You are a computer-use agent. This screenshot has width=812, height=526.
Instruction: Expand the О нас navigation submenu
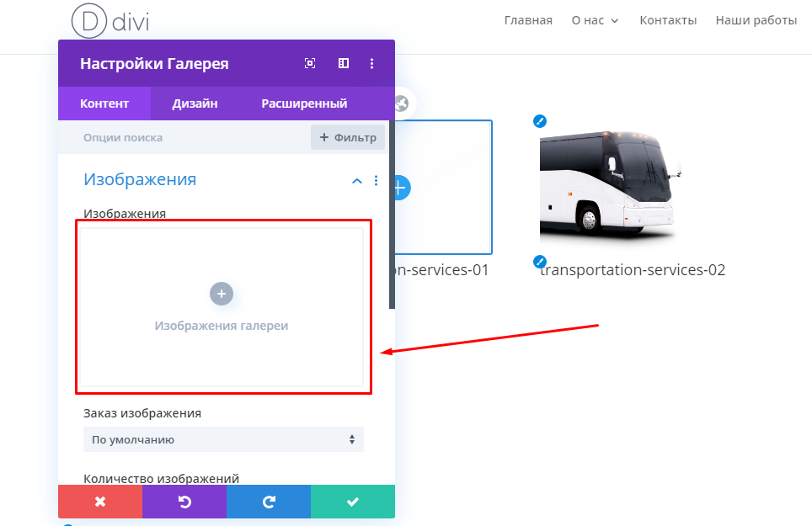pos(595,21)
